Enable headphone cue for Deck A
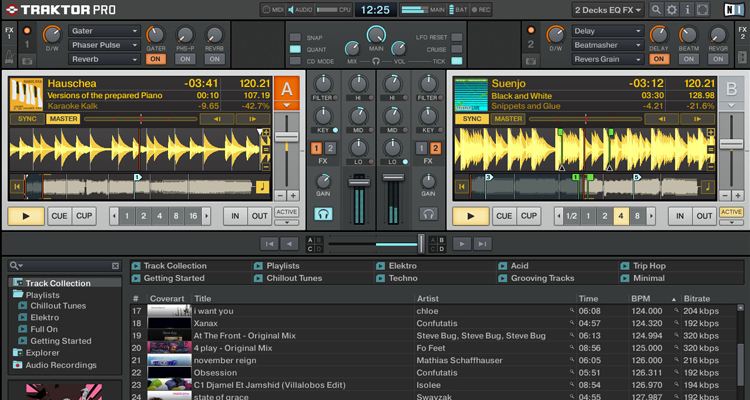 (x=323, y=213)
